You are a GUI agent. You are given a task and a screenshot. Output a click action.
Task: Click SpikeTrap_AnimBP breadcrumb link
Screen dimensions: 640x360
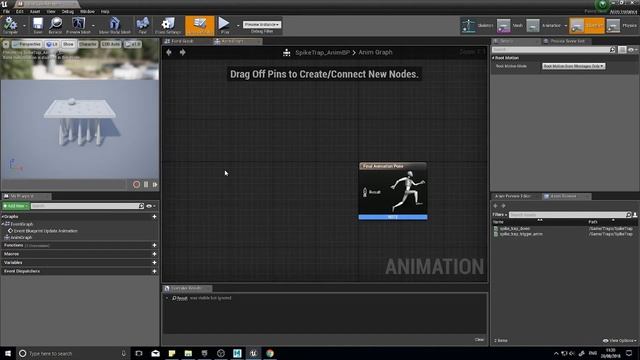322,52
